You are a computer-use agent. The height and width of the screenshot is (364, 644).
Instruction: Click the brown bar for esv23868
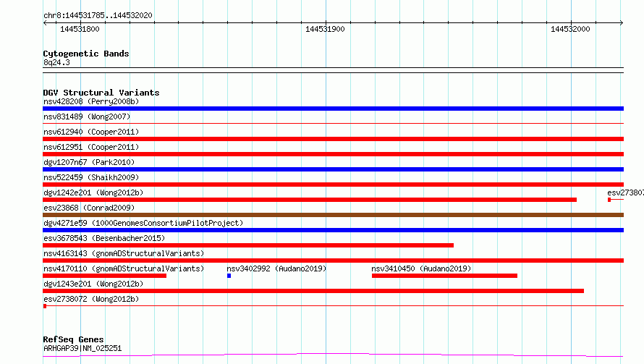pyautogui.click(x=333, y=215)
